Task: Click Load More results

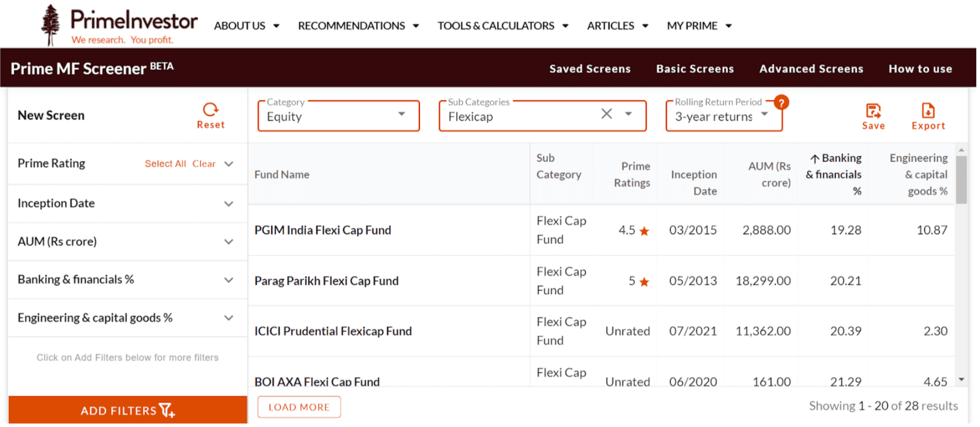Action: [x=299, y=407]
